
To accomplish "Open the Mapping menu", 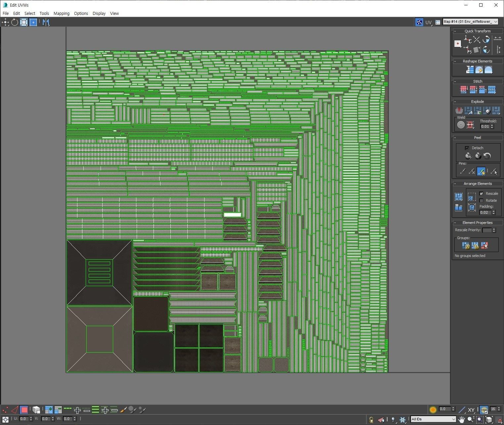I will pyautogui.click(x=62, y=13).
